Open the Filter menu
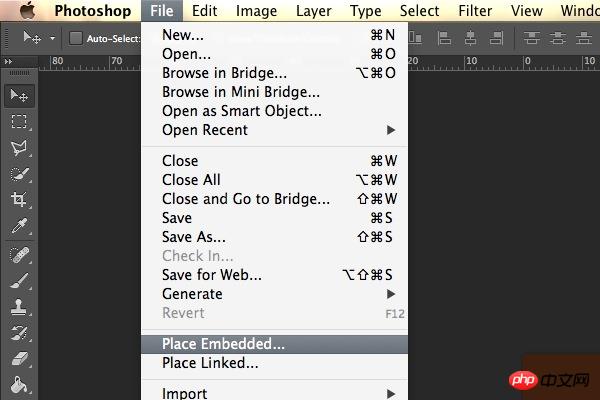Viewport: 600px width, 400px height. (475, 11)
